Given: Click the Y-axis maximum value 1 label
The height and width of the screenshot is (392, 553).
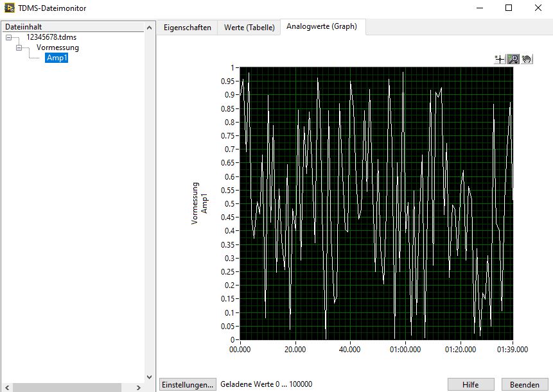Looking at the screenshot, I should pos(233,67).
